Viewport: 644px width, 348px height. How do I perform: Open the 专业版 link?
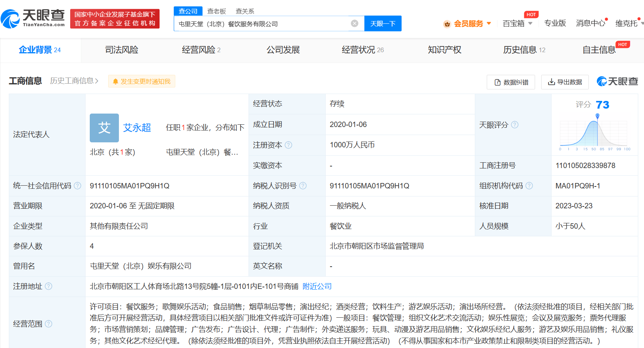(555, 23)
